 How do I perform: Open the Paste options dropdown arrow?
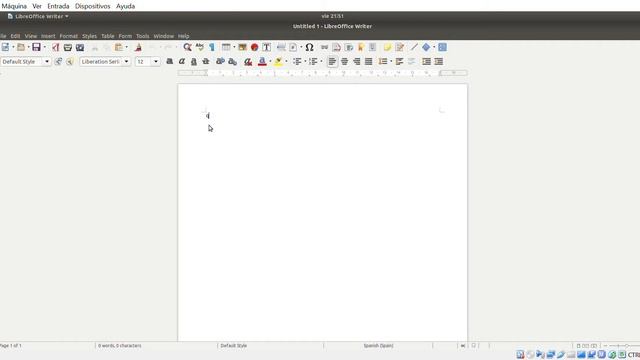127,47
